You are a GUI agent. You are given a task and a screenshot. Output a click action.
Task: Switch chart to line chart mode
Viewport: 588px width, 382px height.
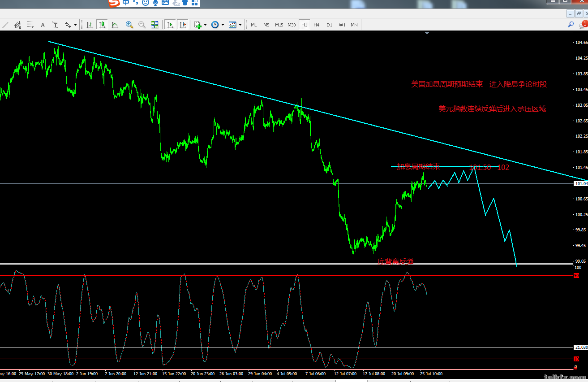tap(115, 25)
